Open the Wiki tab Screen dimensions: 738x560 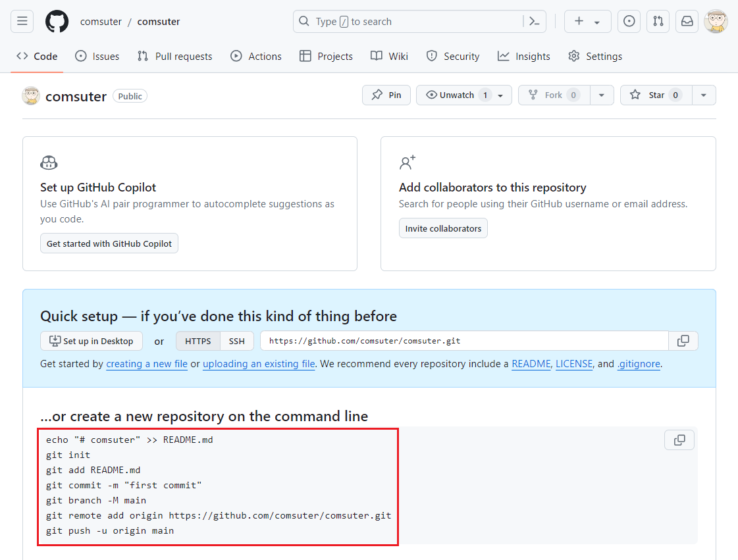tap(389, 57)
